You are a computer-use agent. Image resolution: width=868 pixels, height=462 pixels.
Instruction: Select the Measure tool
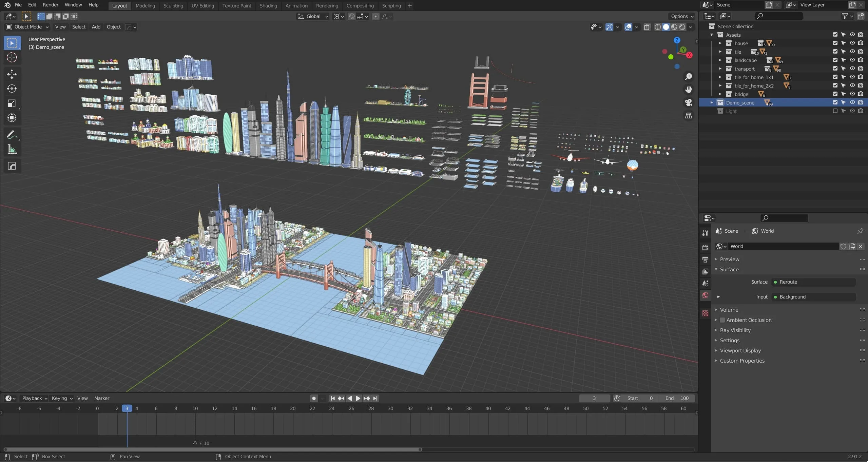(12, 150)
